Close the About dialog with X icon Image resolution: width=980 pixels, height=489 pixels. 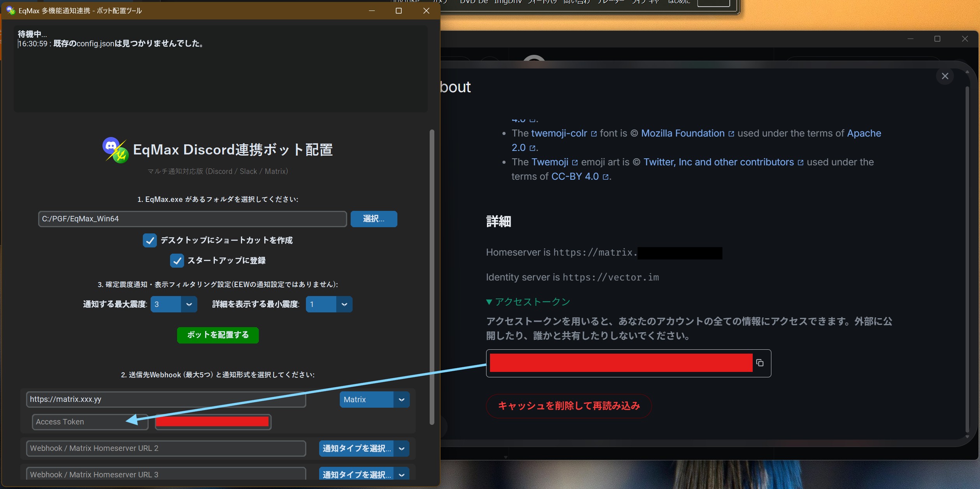click(945, 76)
